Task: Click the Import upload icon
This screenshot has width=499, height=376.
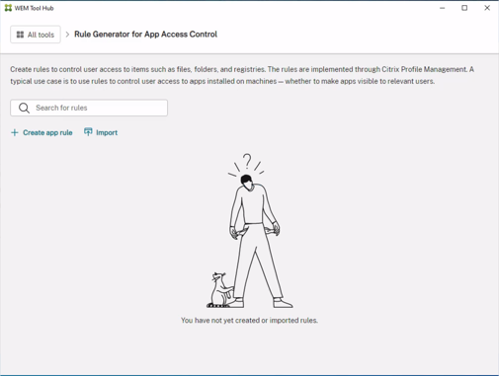Action: [88, 132]
